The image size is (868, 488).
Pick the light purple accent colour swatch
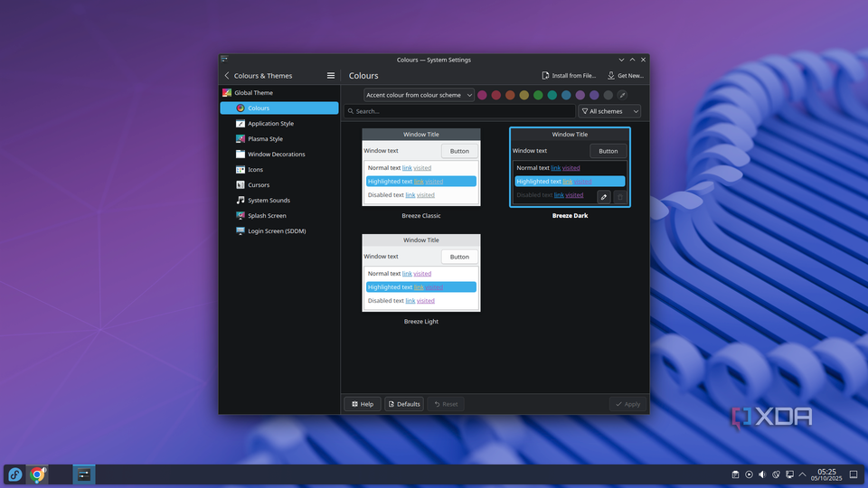point(580,95)
